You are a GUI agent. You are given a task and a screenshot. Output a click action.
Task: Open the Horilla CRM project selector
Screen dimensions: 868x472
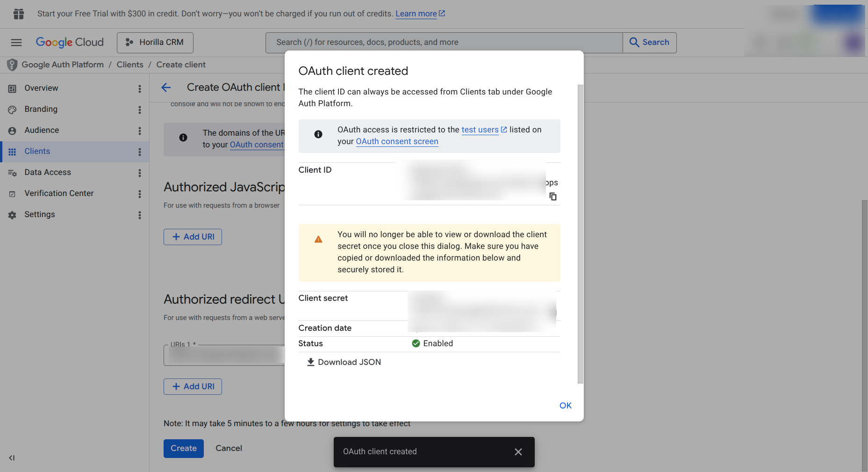click(x=155, y=43)
